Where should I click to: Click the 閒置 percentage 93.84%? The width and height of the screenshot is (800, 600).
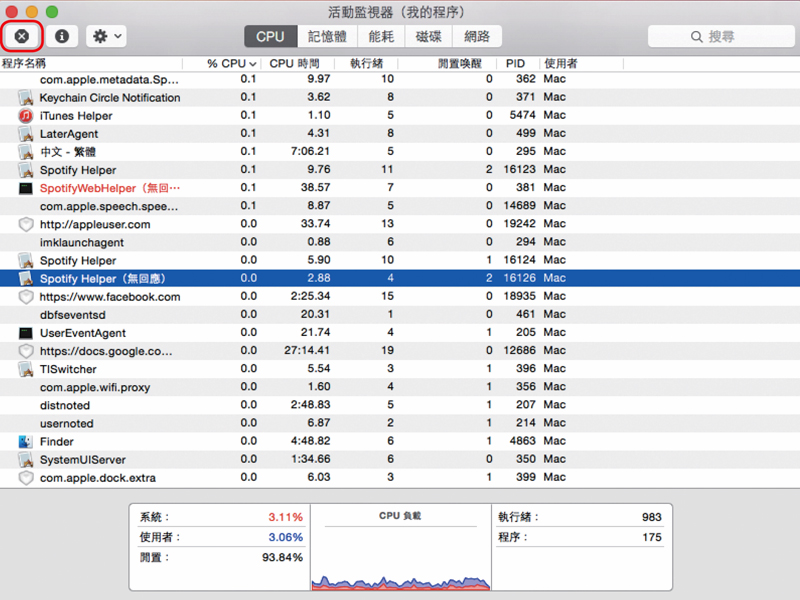[283, 557]
